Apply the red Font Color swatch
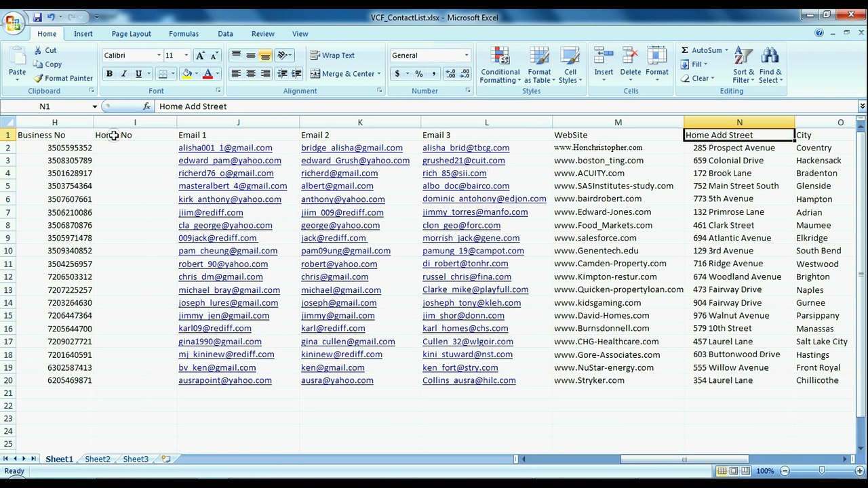The height and width of the screenshot is (488, 868). pos(208,74)
